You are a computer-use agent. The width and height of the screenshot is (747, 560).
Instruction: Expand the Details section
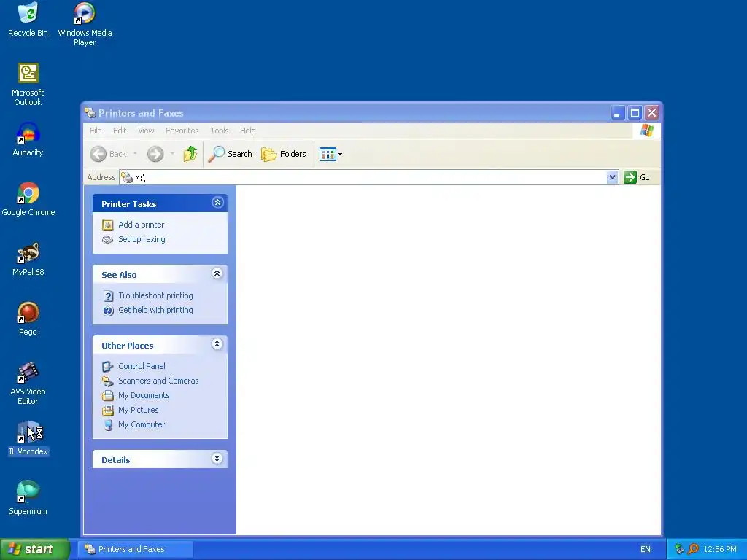pyautogui.click(x=217, y=459)
